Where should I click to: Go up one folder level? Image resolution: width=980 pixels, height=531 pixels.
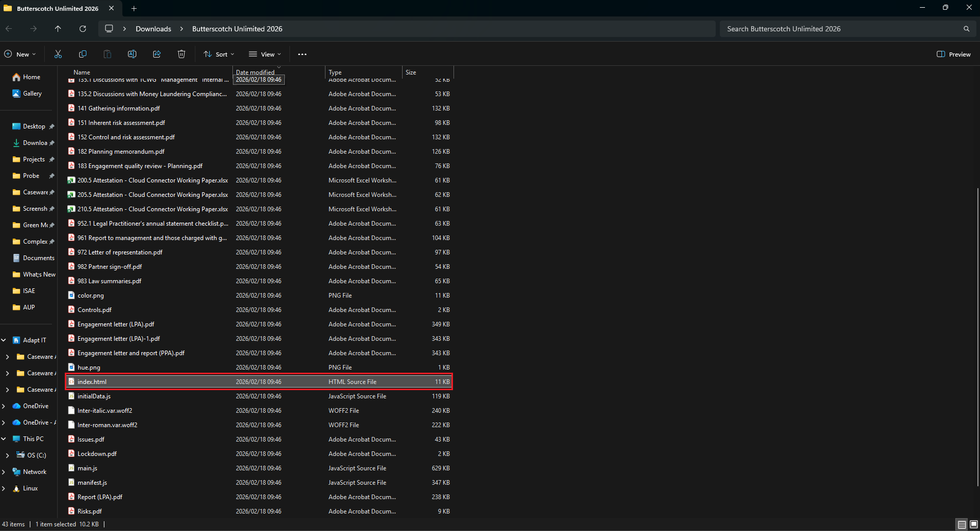(x=58, y=29)
